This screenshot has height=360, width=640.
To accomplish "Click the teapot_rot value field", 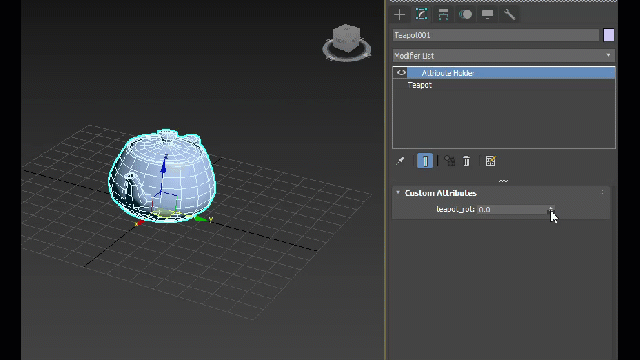I will point(512,209).
